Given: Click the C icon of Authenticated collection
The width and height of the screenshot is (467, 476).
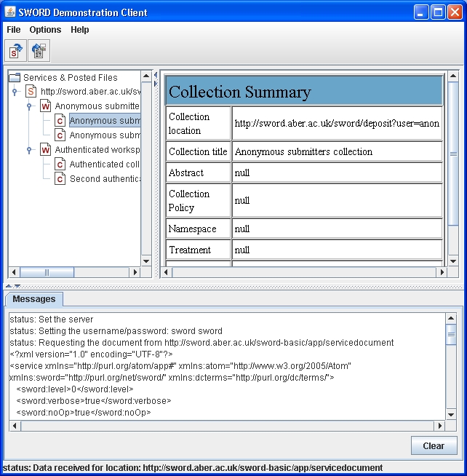Looking at the screenshot, I should 60,164.
